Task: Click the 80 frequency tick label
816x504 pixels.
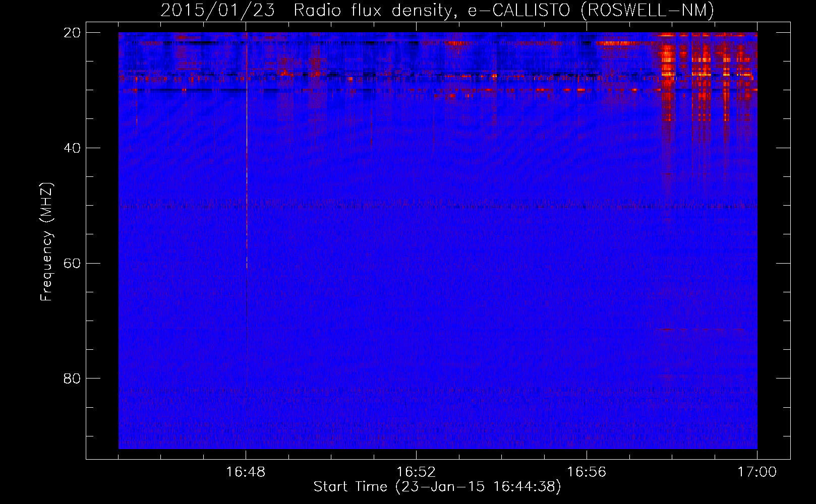Action: [72, 379]
